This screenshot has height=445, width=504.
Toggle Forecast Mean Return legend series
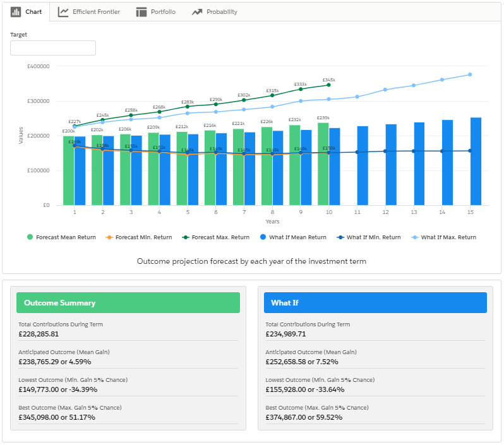tap(61, 237)
